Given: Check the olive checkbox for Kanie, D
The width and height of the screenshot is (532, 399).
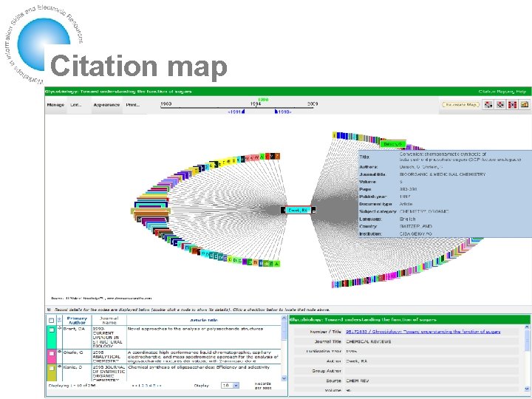Looking at the screenshot, I should [x=51, y=368].
